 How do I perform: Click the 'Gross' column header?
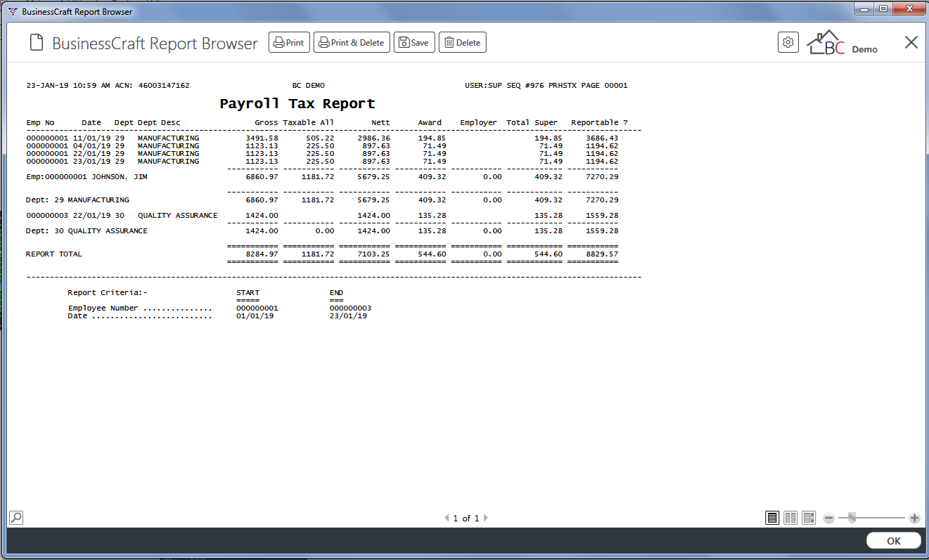(267, 122)
